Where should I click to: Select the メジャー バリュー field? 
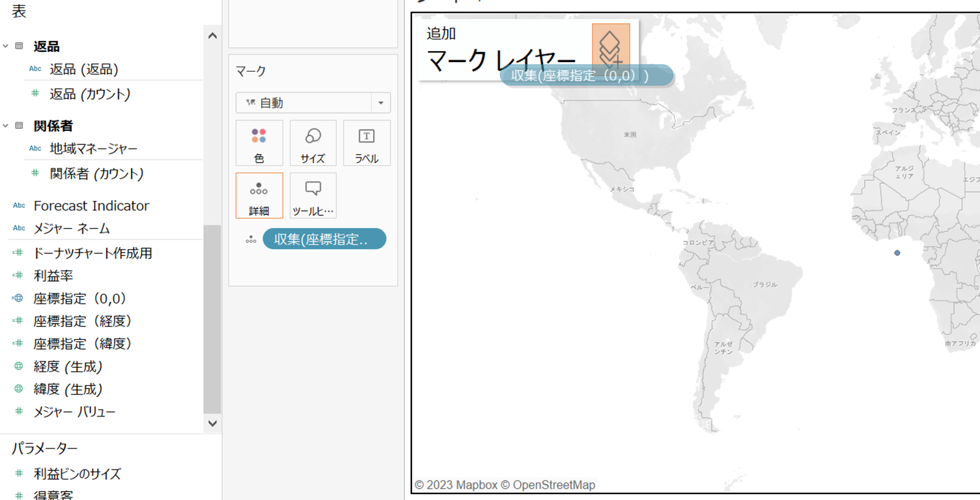point(74,412)
